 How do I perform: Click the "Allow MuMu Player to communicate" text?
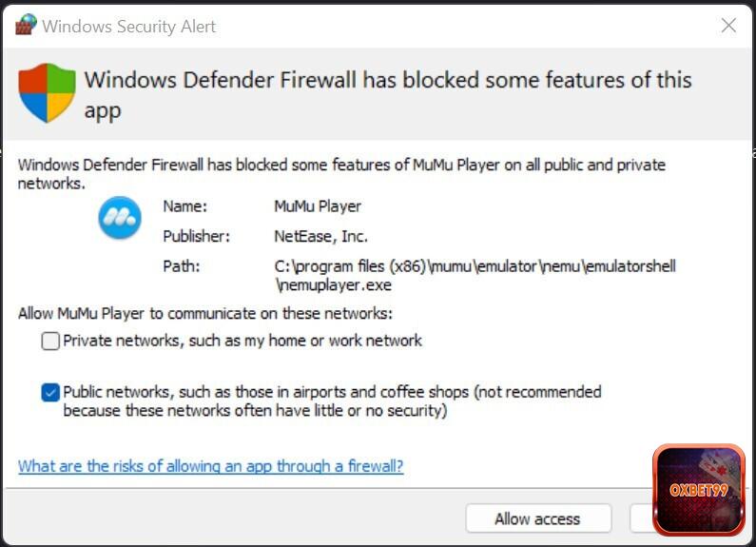[205, 313]
